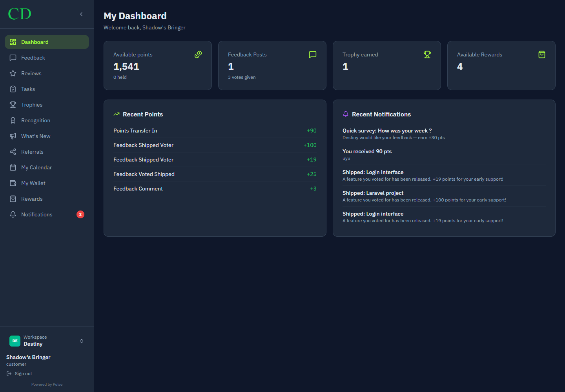
Task: Open the Dashboard menu item
Action: point(47,42)
